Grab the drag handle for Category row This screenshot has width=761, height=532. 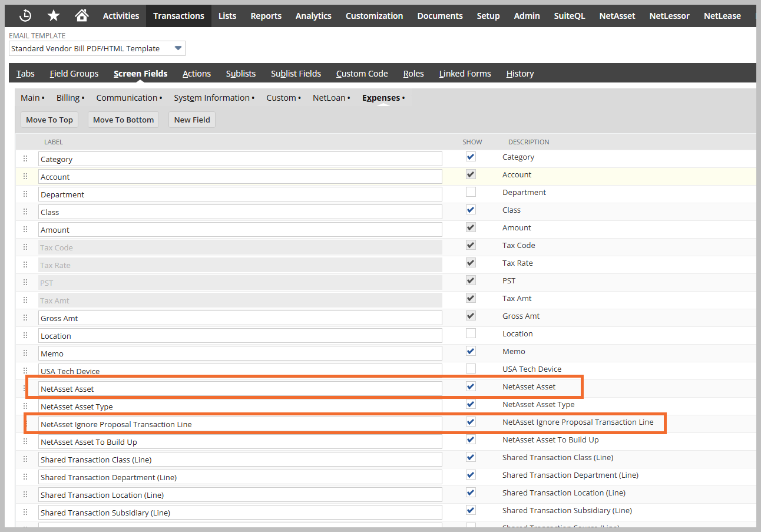[25, 159]
